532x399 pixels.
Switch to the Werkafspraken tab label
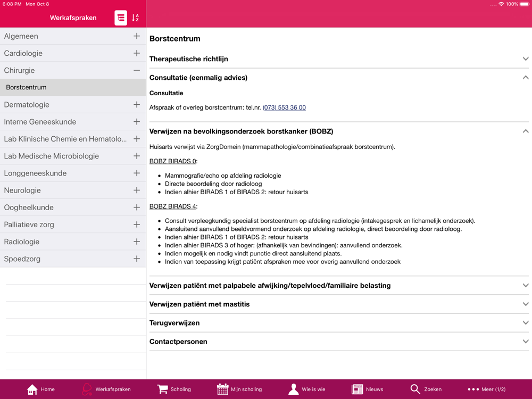tap(113, 389)
